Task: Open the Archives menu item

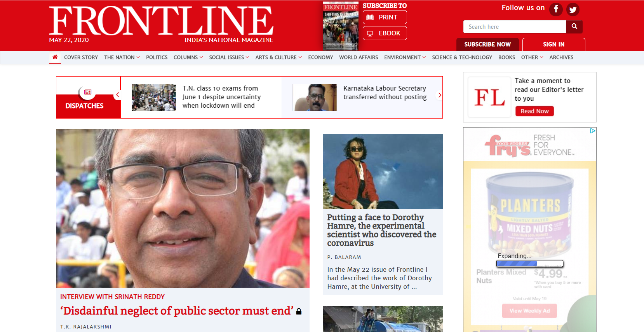Action: [561, 57]
